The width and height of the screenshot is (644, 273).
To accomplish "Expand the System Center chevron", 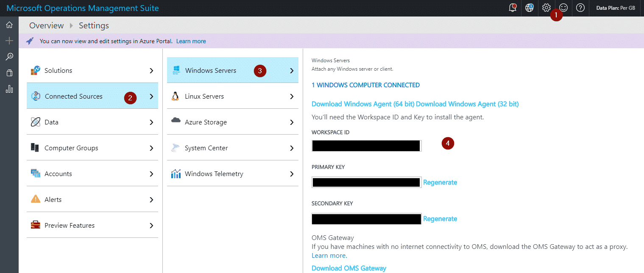I will [292, 148].
